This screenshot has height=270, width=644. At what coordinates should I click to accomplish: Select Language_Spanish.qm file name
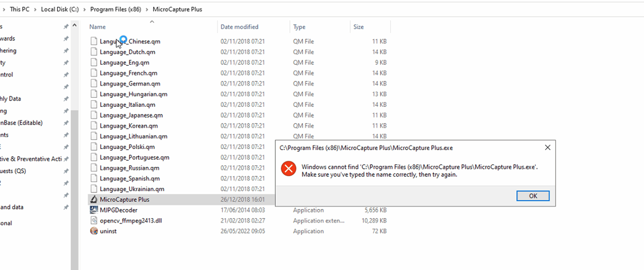(x=130, y=179)
